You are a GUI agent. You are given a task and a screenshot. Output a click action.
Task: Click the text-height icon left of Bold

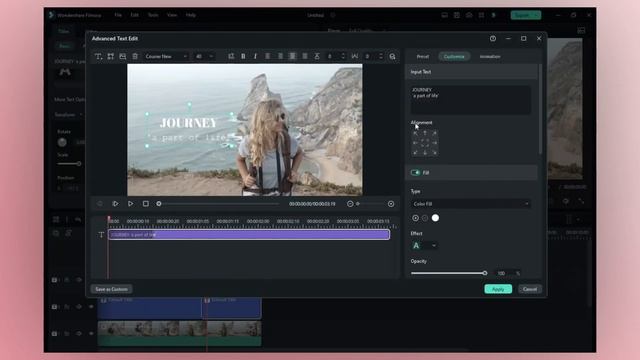point(231,56)
